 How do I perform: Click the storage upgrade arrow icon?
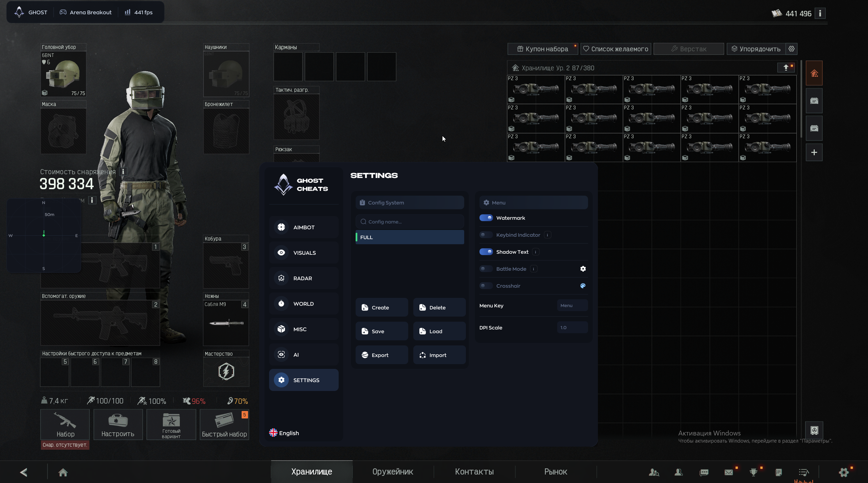[786, 68]
